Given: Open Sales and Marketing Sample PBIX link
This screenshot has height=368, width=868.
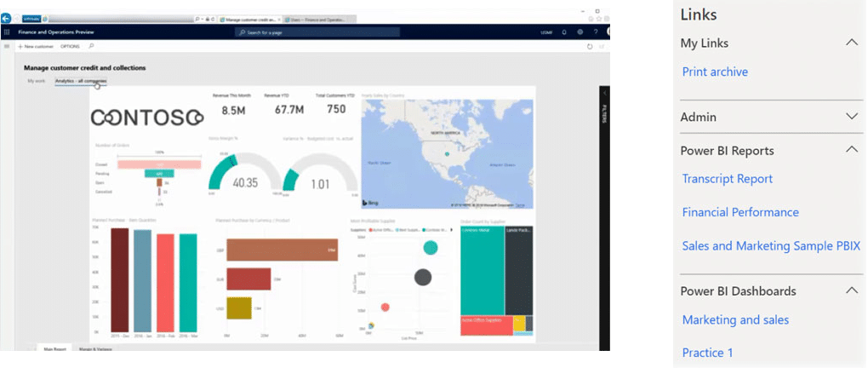Looking at the screenshot, I should [x=771, y=246].
